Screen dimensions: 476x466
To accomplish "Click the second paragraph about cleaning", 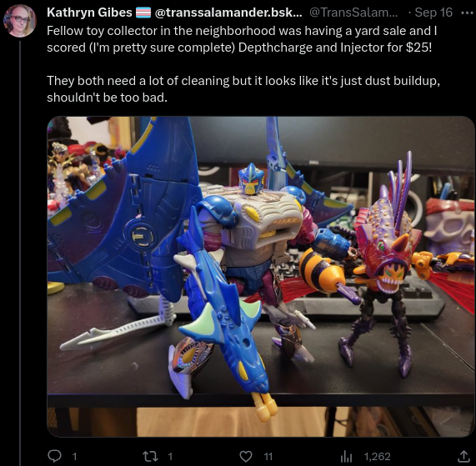I will (x=243, y=89).
